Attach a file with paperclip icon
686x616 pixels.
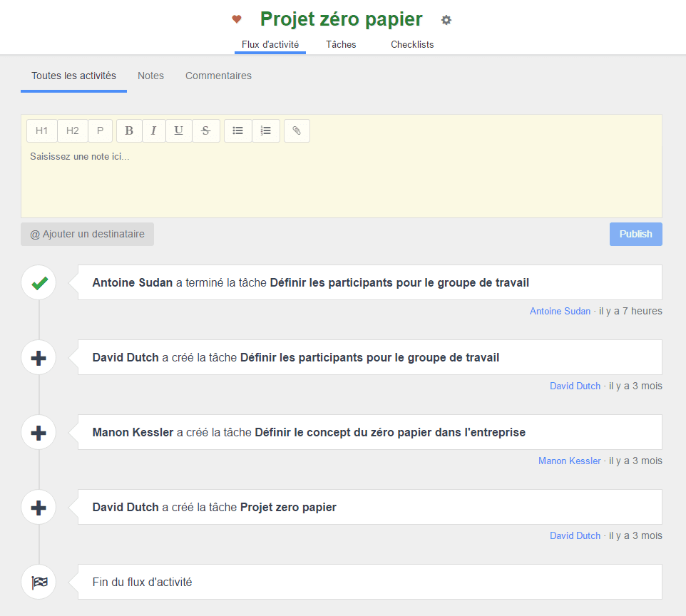pyautogui.click(x=297, y=130)
